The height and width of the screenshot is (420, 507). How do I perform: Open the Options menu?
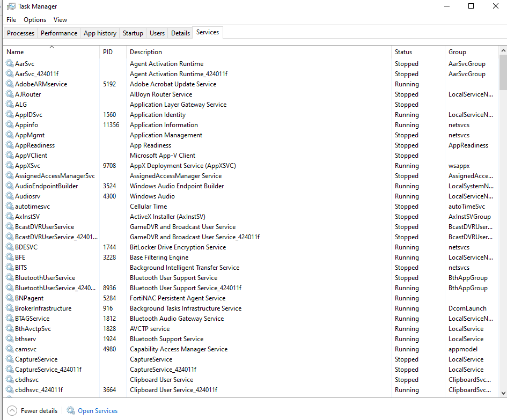[x=35, y=20]
